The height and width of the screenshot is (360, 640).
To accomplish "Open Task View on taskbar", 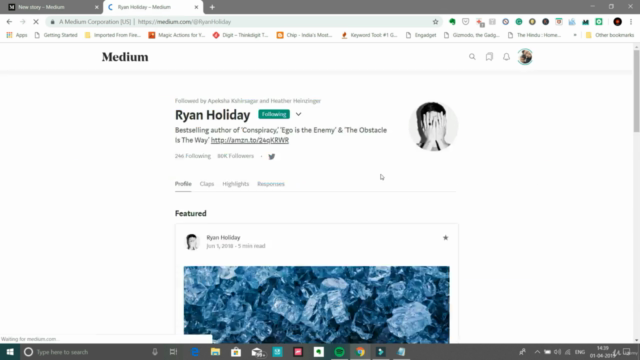I will (173, 352).
